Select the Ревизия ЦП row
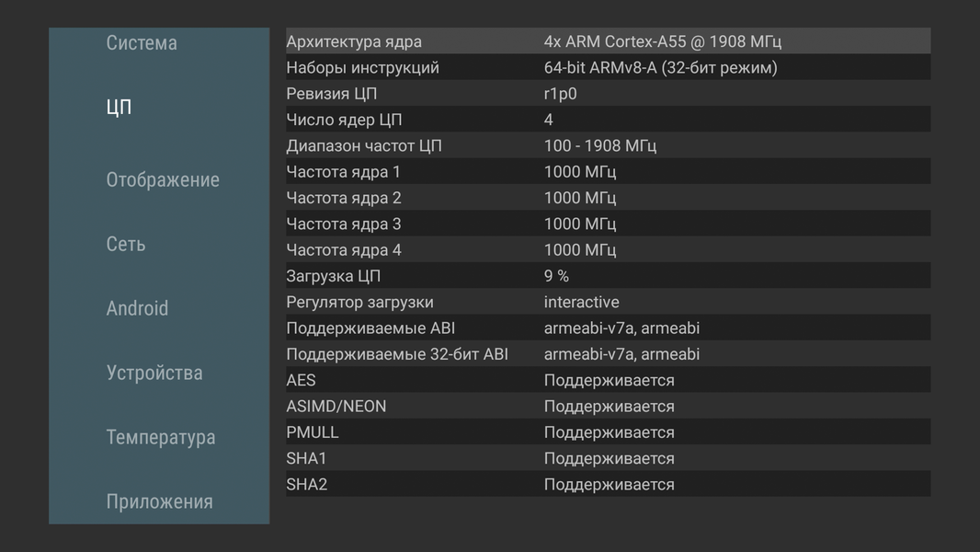This screenshot has height=552, width=980. 608,94
